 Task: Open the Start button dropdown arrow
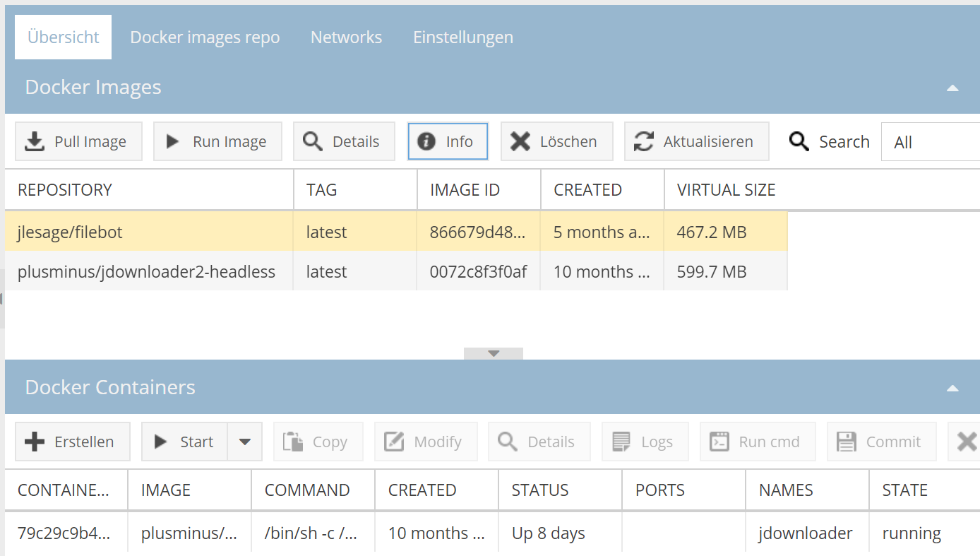(245, 442)
